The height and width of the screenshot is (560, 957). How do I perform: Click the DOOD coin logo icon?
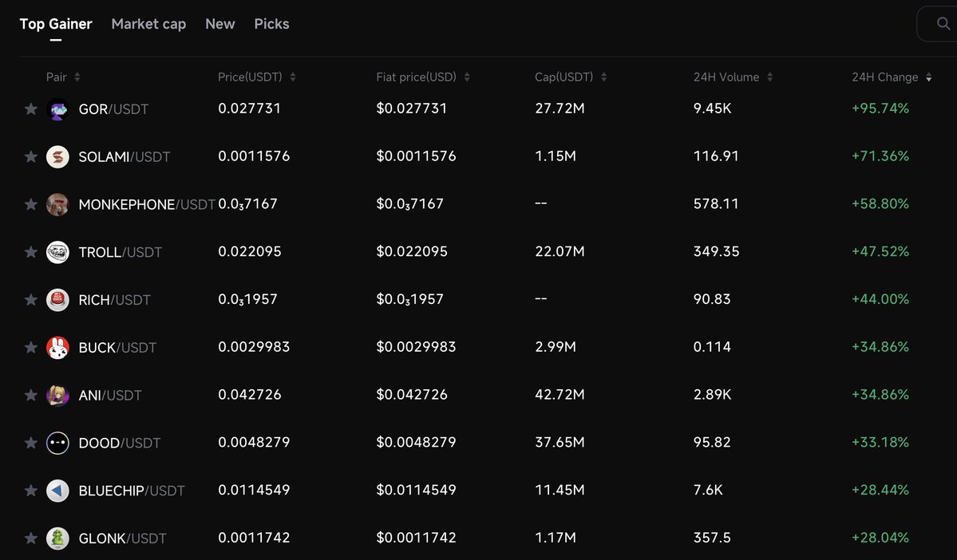tap(57, 443)
